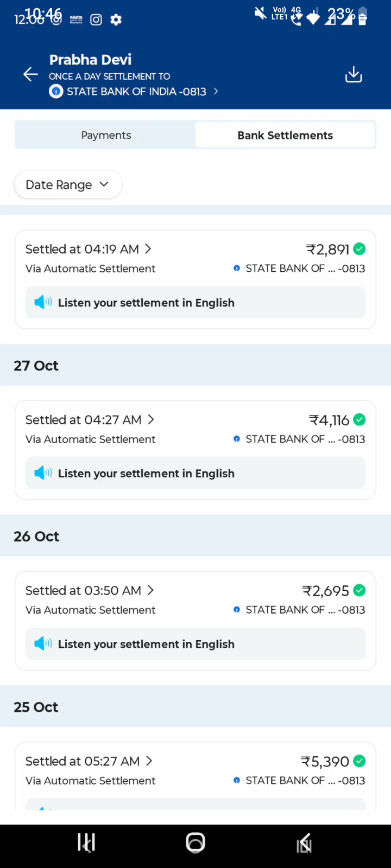Screen dimensions: 391x868
Task: Select the Bank Settlements tab
Action: tap(285, 135)
